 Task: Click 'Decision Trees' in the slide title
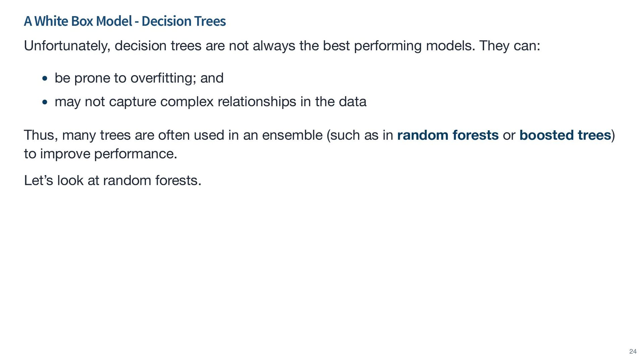(183, 21)
